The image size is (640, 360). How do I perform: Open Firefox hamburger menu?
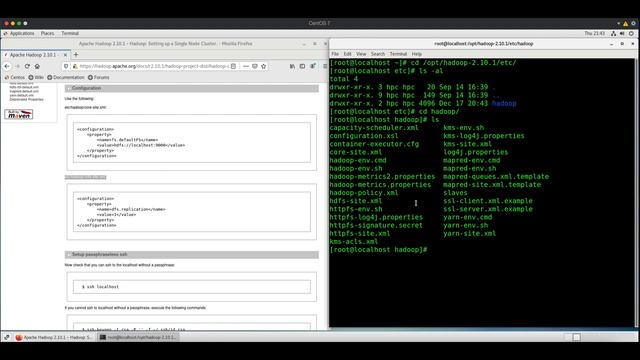coord(325,66)
